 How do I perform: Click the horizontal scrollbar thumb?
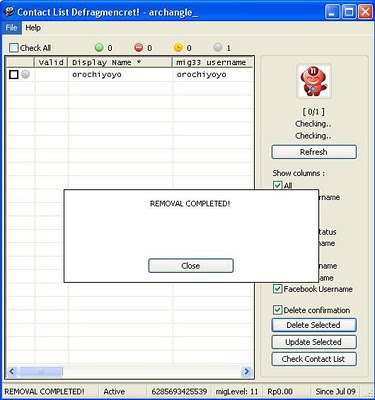click(x=40, y=371)
